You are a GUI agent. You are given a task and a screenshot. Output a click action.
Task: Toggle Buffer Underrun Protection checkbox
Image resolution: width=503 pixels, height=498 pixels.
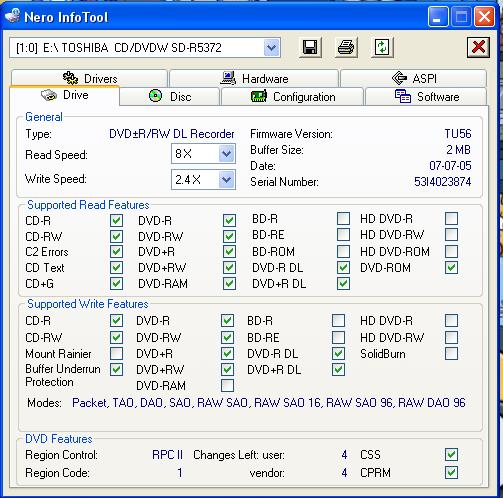click(116, 369)
